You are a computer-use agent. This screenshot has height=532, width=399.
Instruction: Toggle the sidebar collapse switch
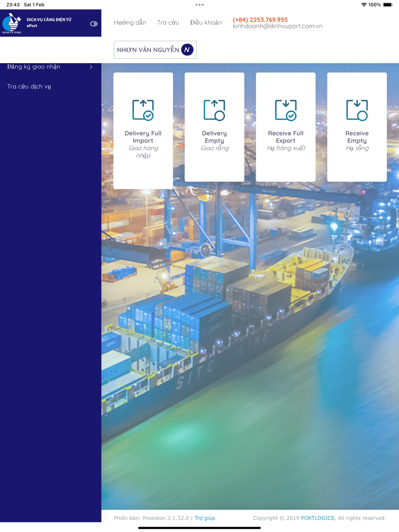click(94, 24)
